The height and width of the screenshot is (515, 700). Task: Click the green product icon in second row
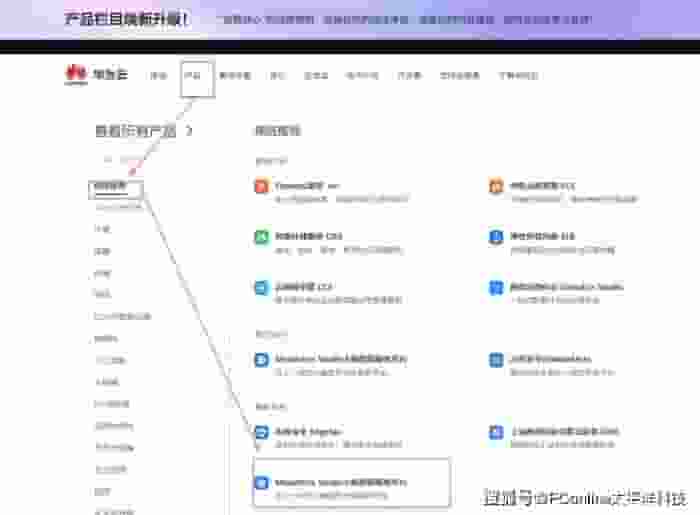point(260,237)
